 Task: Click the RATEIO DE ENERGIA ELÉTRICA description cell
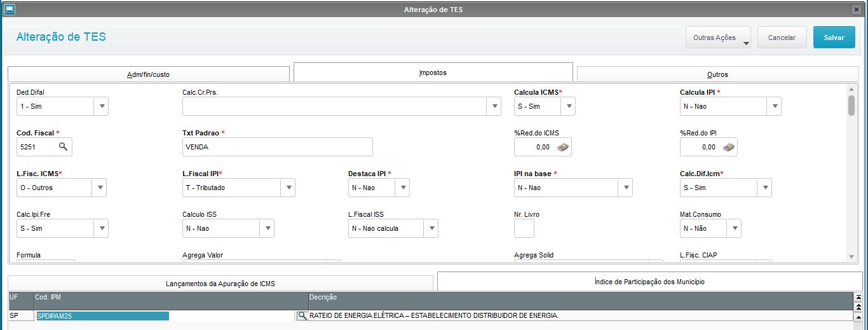pos(580,315)
